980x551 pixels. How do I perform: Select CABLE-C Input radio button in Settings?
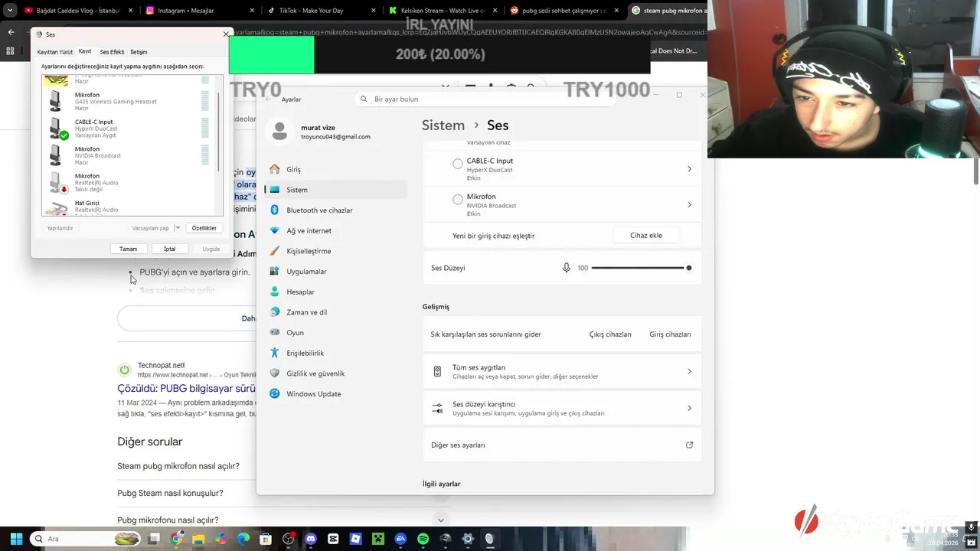[x=458, y=164]
